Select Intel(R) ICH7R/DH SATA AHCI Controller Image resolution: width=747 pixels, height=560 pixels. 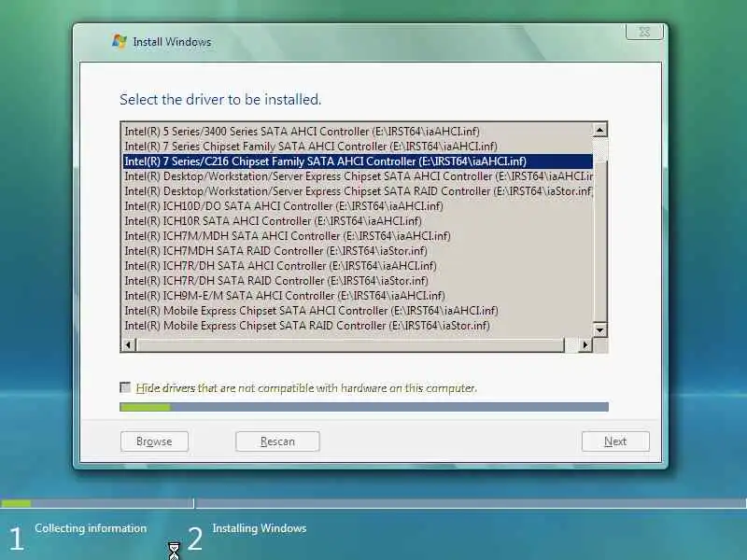[358, 266]
